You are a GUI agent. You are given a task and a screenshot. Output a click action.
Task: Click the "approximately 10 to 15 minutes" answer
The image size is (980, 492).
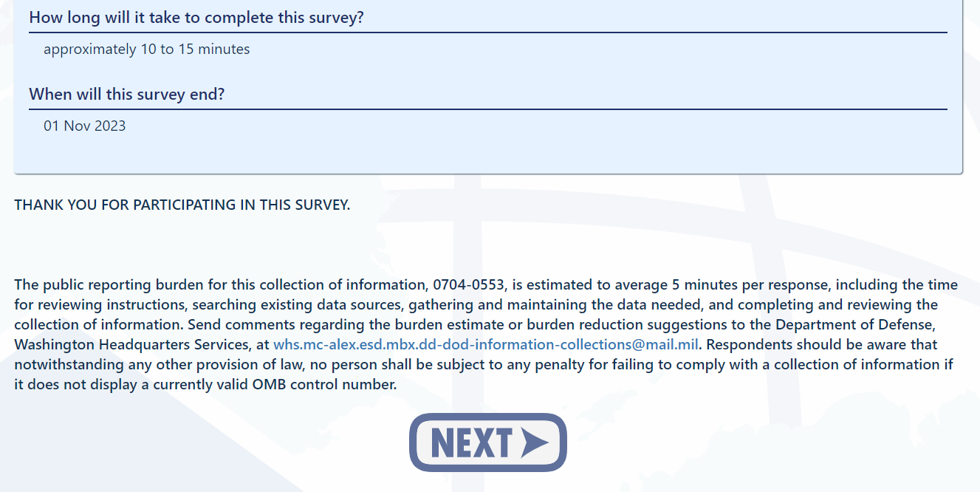coord(146,49)
